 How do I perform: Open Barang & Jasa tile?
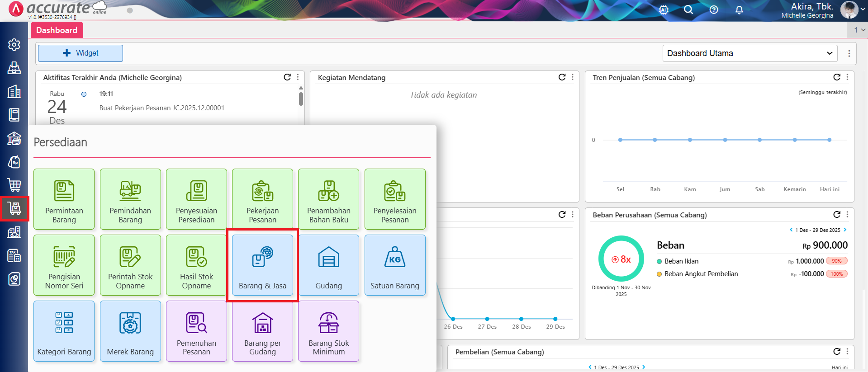point(262,265)
